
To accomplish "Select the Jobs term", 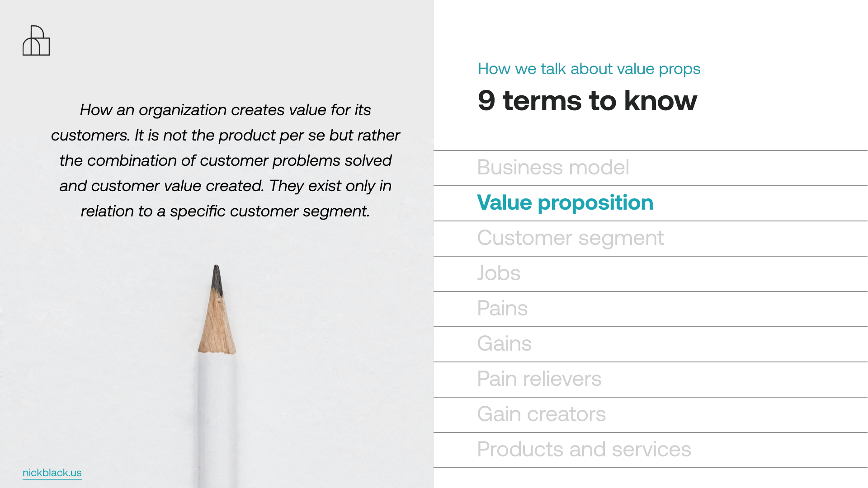I will [499, 273].
